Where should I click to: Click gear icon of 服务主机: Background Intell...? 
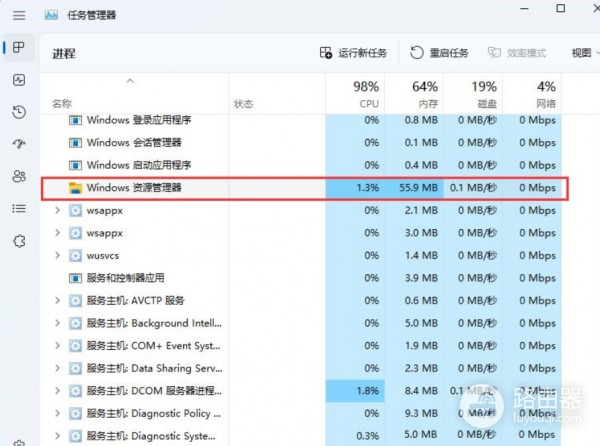75,323
